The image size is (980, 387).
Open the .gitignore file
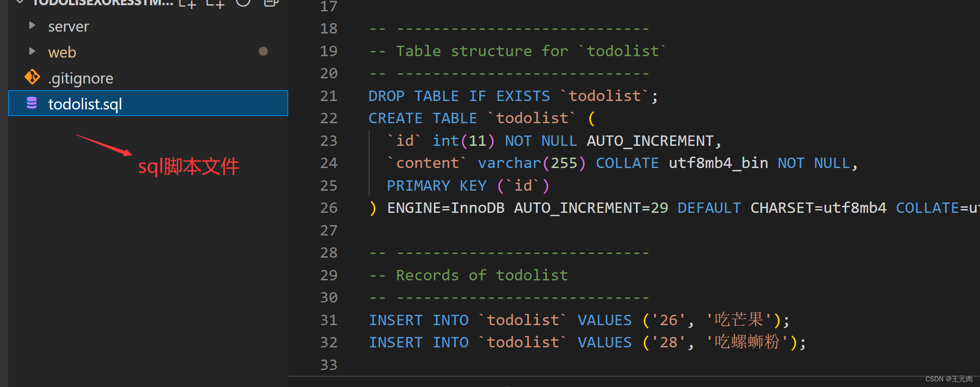(x=80, y=78)
